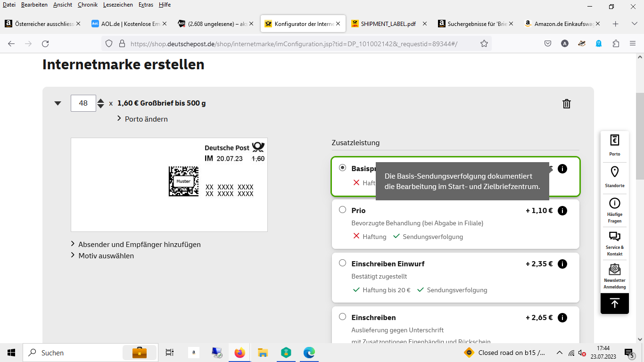Click the Windows Start button

[x=11, y=353]
